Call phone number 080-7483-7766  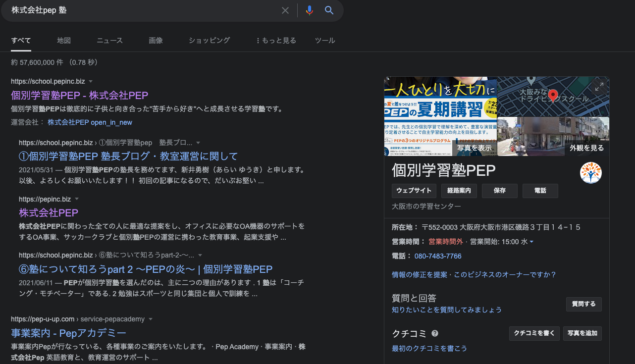tap(438, 256)
